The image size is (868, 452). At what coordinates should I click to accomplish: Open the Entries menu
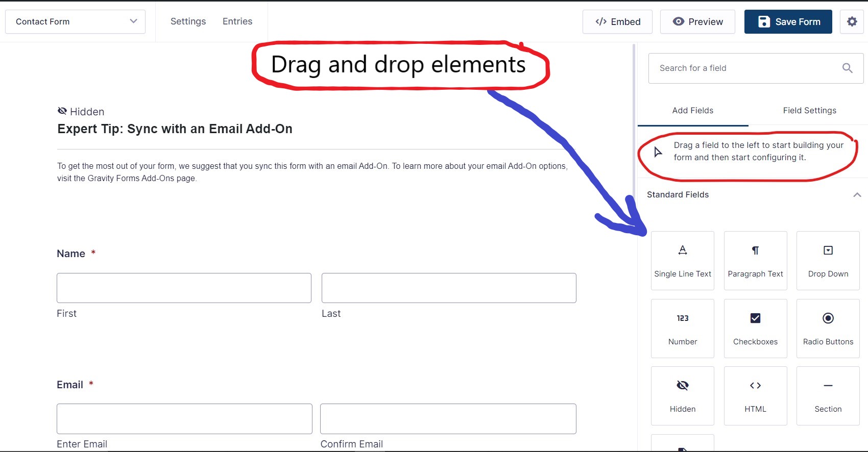[x=237, y=21]
